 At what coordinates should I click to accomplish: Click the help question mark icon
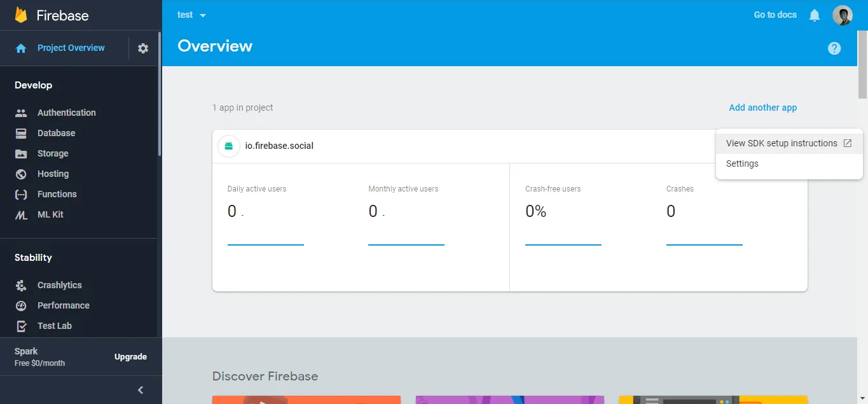[x=834, y=48]
